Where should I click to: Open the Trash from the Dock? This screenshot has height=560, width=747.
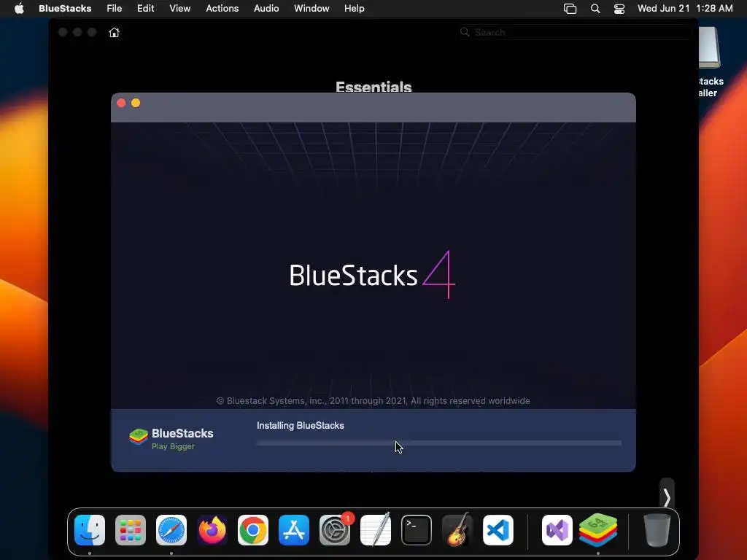point(657,530)
